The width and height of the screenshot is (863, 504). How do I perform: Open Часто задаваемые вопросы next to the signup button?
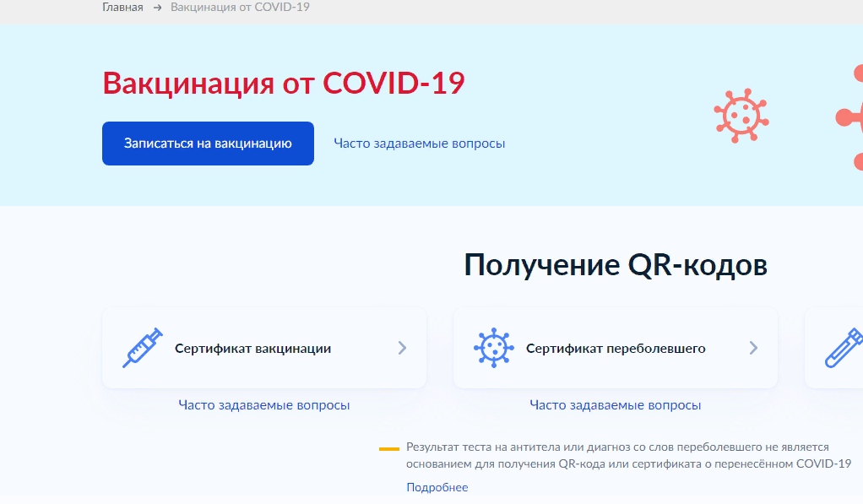(x=419, y=144)
